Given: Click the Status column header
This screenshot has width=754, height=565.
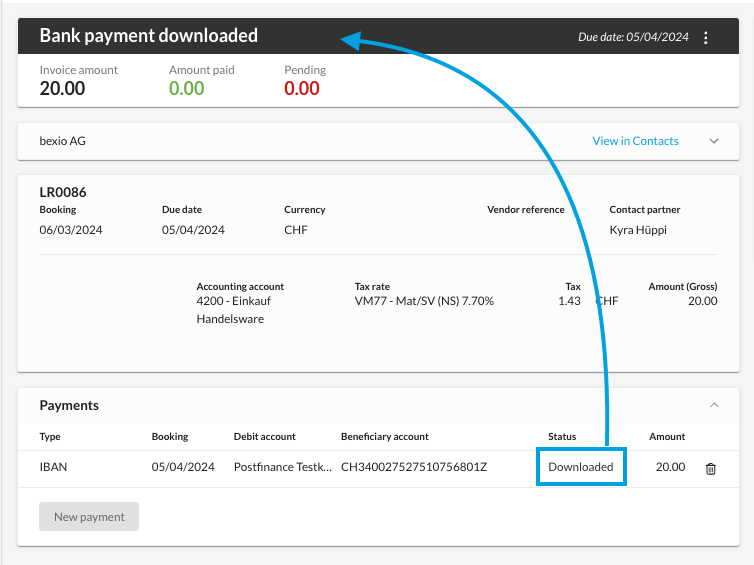Looking at the screenshot, I should (x=562, y=437).
